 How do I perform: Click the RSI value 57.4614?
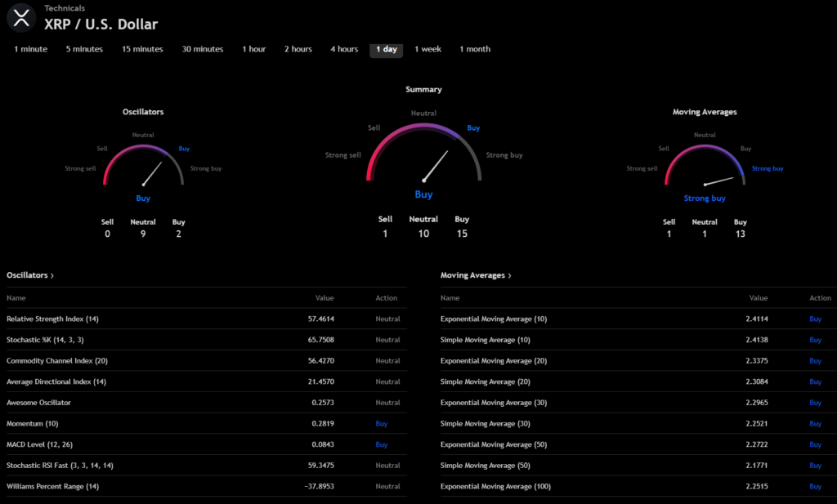coord(320,319)
